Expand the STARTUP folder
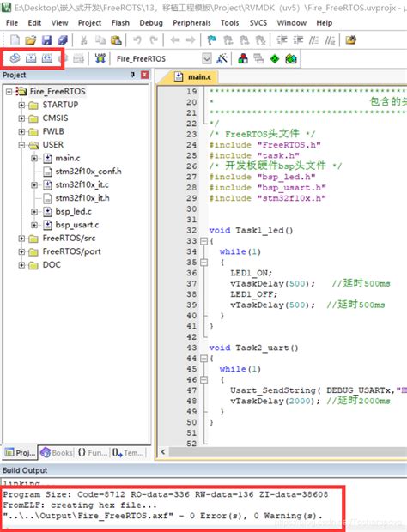Screen dimensions: 407x532 pos(21,106)
